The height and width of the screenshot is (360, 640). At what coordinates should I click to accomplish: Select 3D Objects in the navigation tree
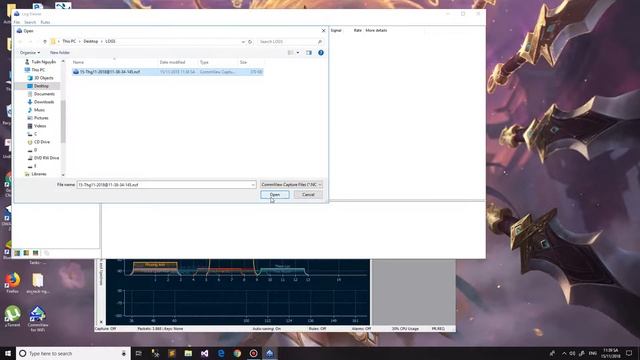point(40,78)
